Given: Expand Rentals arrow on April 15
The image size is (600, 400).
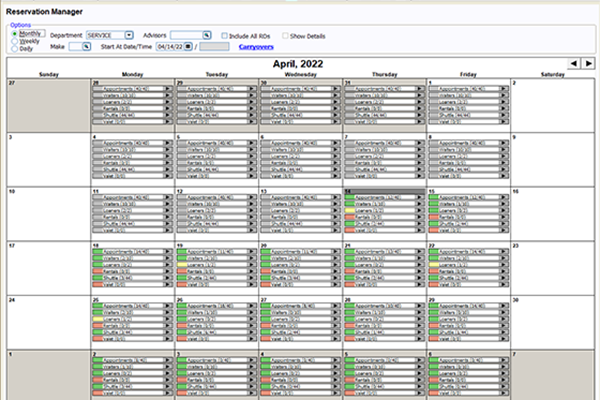Looking at the screenshot, I should (504, 217).
